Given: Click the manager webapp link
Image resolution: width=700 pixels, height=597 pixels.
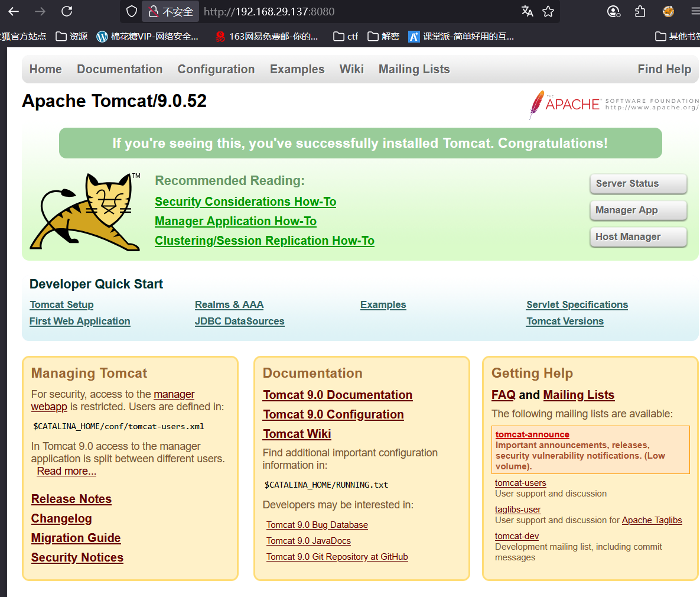Looking at the screenshot, I should [x=174, y=395].
